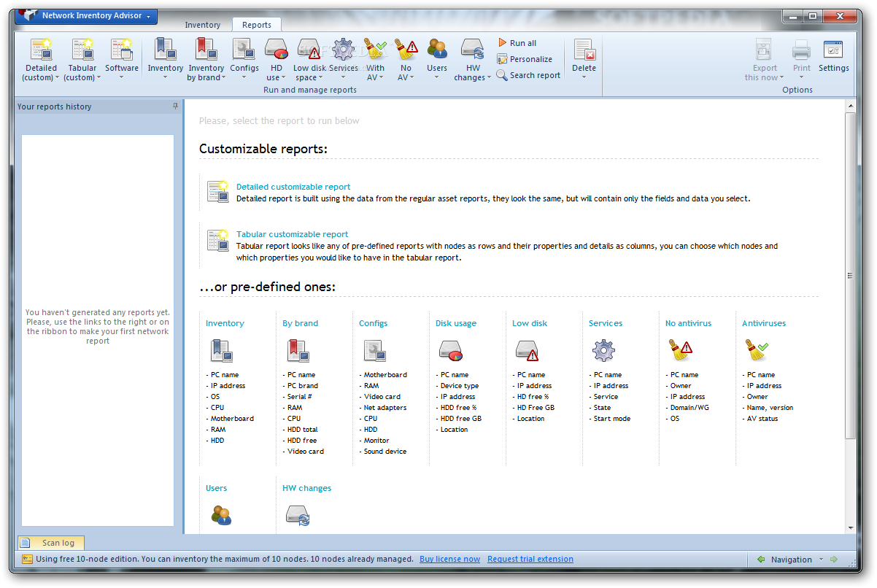Click the Inventory by brand ribbon icon
The height and width of the screenshot is (588, 877).
[206, 50]
